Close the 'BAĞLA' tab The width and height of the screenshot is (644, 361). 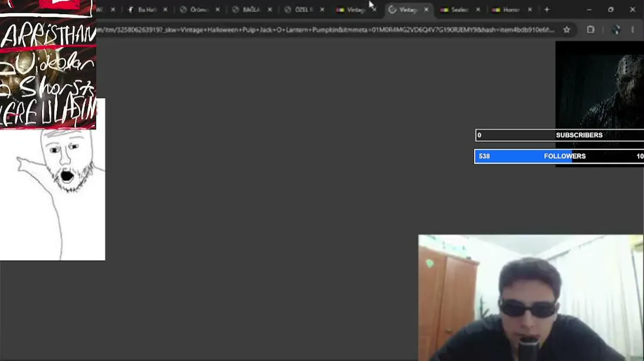pos(270,10)
